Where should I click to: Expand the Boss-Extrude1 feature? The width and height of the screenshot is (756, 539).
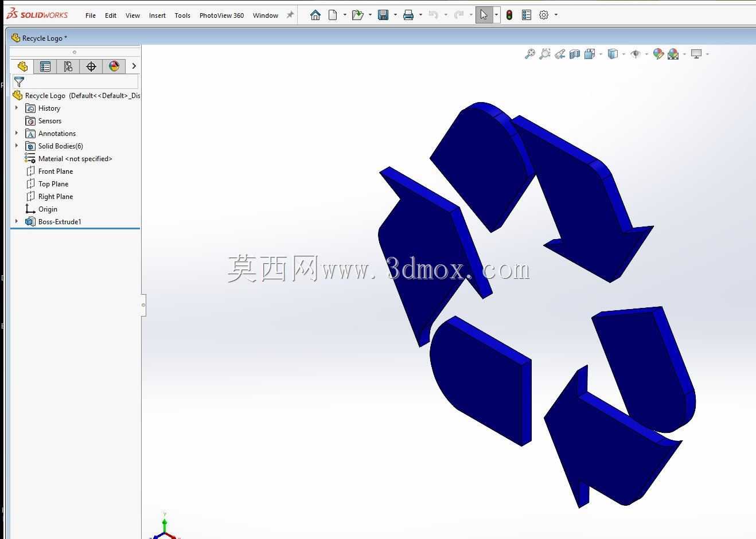click(x=17, y=221)
